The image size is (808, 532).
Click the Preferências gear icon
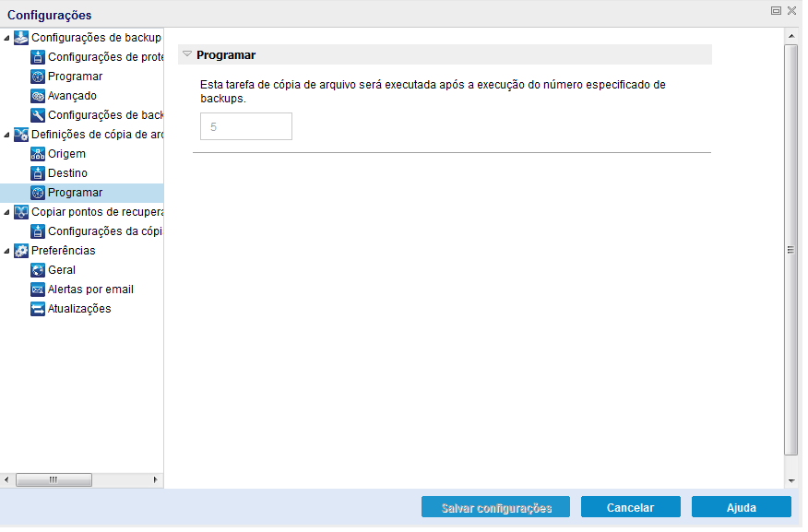point(21,251)
